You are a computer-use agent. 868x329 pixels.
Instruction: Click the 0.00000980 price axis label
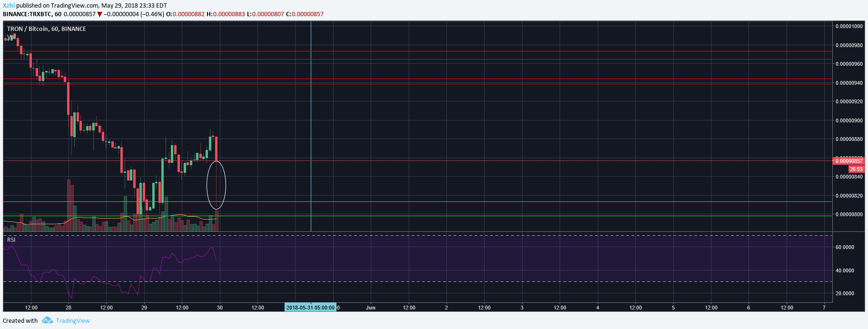point(849,45)
